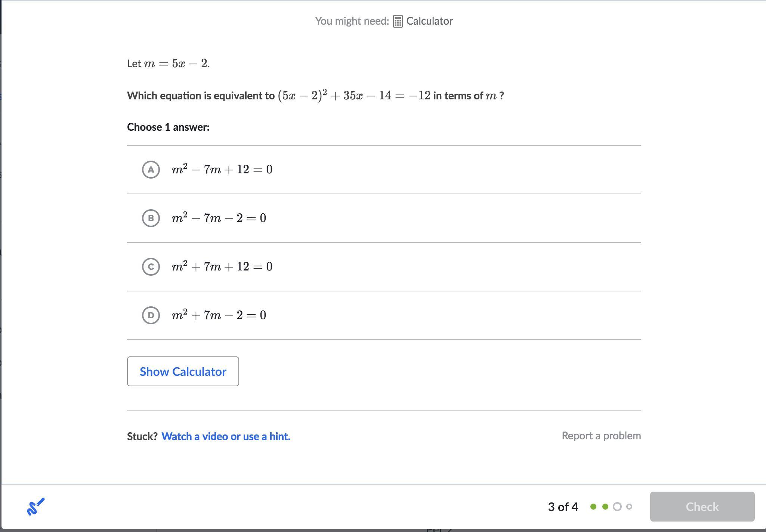Pick radio option D
Screen dimensions: 766x532
click(x=151, y=315)
